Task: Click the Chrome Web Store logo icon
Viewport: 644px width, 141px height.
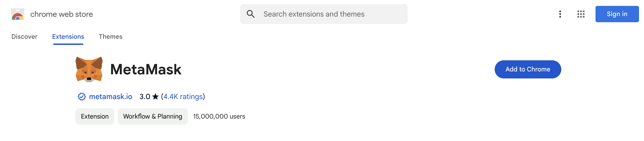Action: (17, 14)
